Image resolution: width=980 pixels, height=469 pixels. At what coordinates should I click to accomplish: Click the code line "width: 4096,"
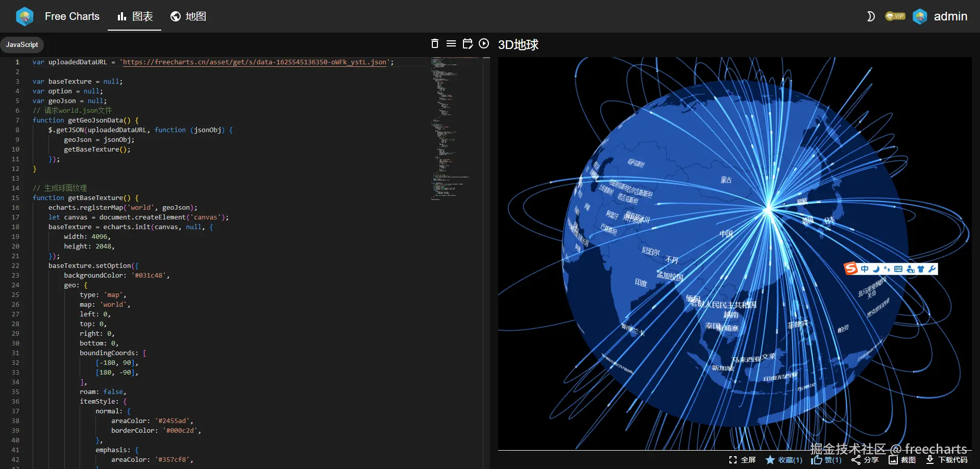pyautogui.click(x=87, y=237)
